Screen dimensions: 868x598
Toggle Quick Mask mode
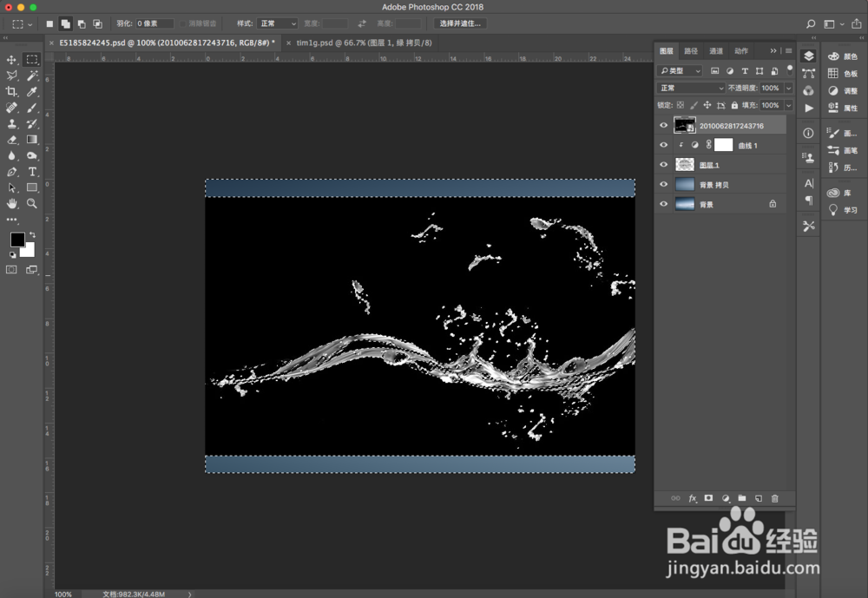11,270
